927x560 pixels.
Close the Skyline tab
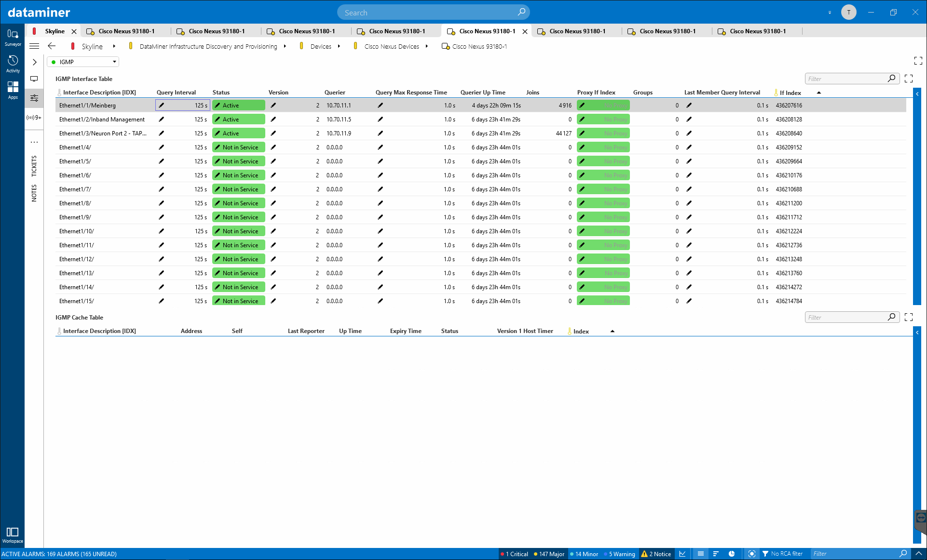[74, 31]
